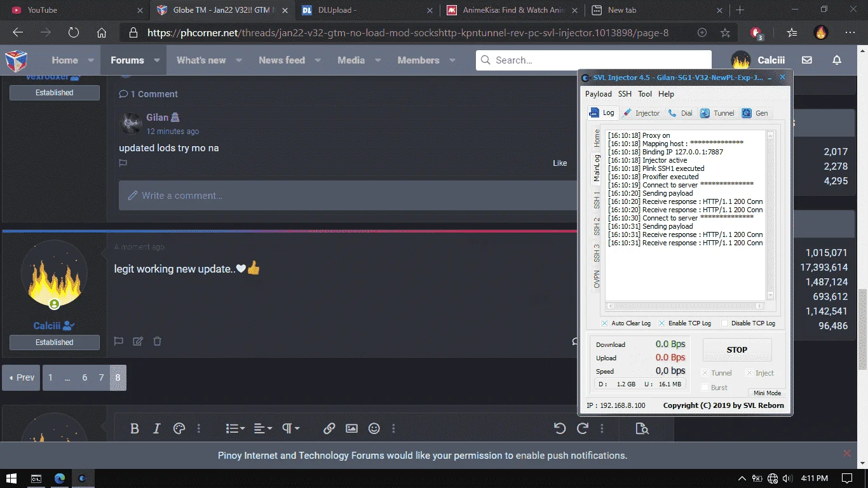868x488 pixels.
Task: Open the Payload menu in SVL Injector
Action: 599,94
